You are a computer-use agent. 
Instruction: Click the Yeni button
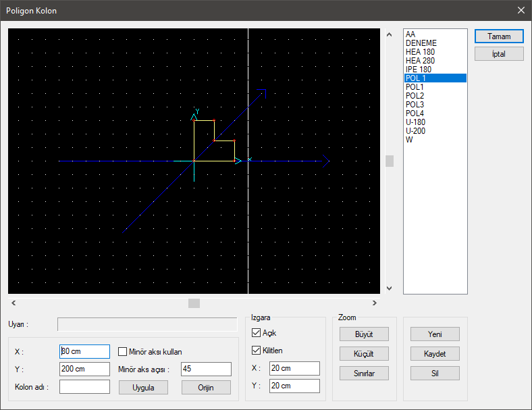(x=435, y=334)
